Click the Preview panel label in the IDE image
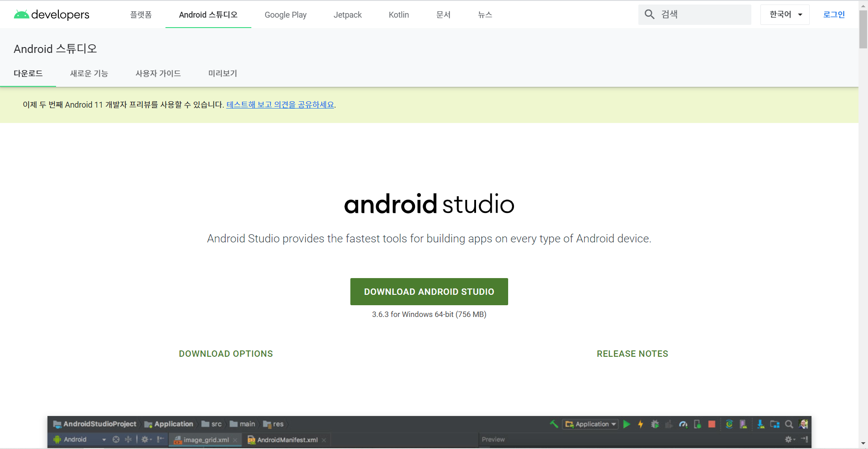Screen dimensions: 868x449 (x=493, y=440)
